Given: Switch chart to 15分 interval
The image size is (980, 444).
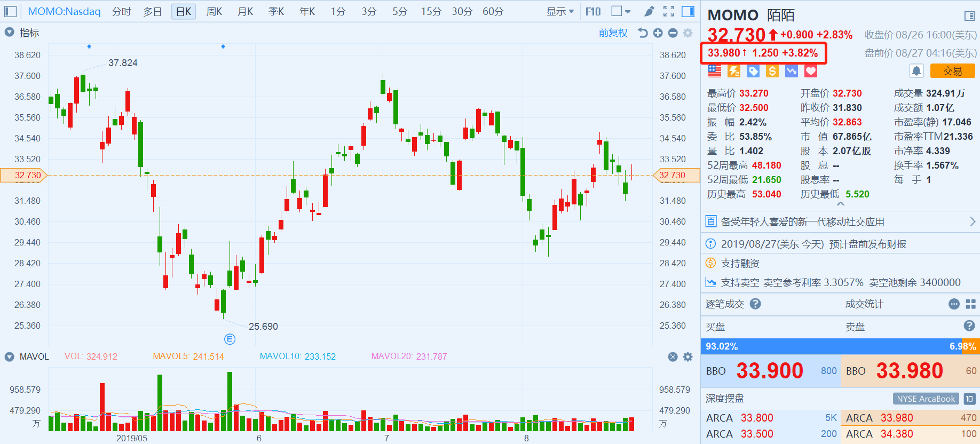Looking at the screenshot, I should 431,11.
